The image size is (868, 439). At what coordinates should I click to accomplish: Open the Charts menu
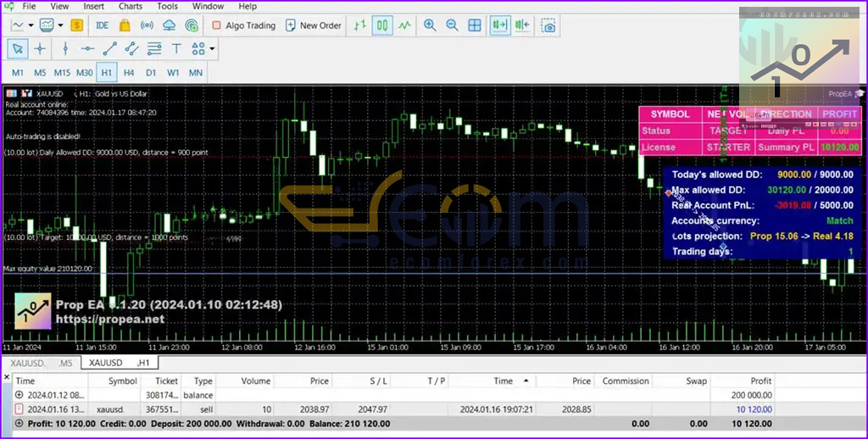131,7
